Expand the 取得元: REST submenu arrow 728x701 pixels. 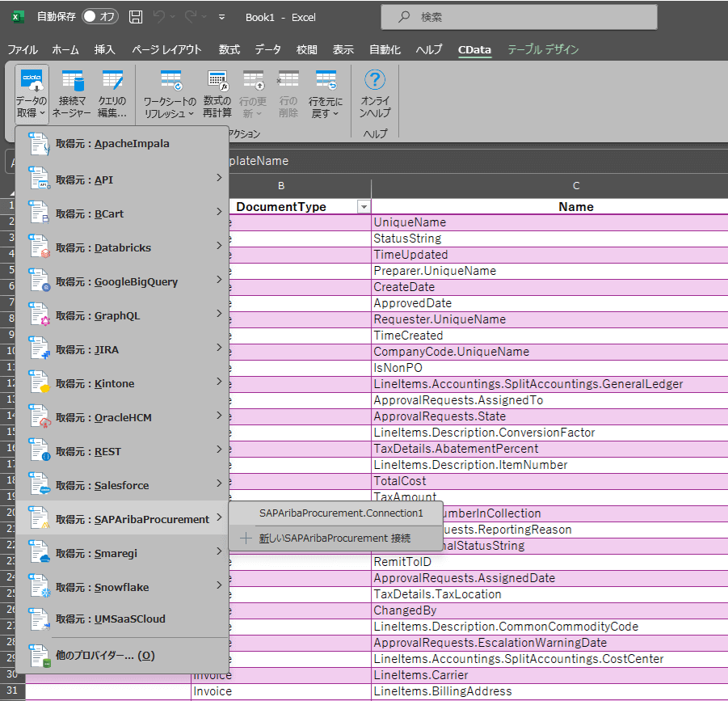coord(219,450)
